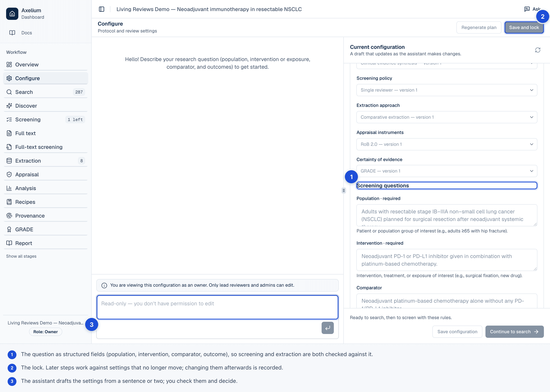This screenshot has width=550, height=392.
Task: Click the read-only chat message box
Action: [x=217, y=307]
